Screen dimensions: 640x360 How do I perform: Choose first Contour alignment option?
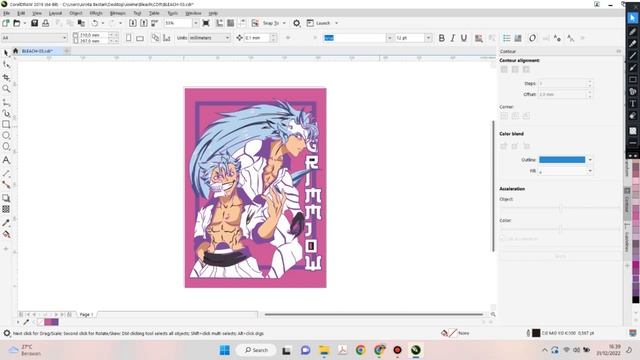click(504, 69)
